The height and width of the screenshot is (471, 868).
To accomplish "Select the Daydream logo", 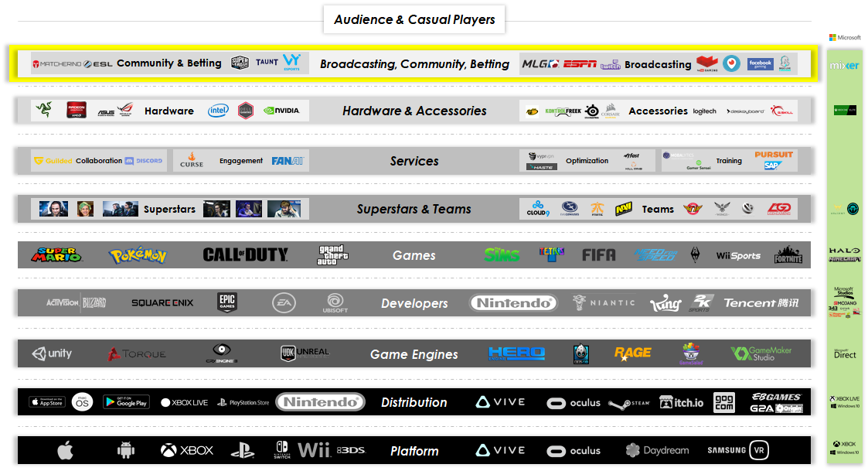I will point(657,450).
